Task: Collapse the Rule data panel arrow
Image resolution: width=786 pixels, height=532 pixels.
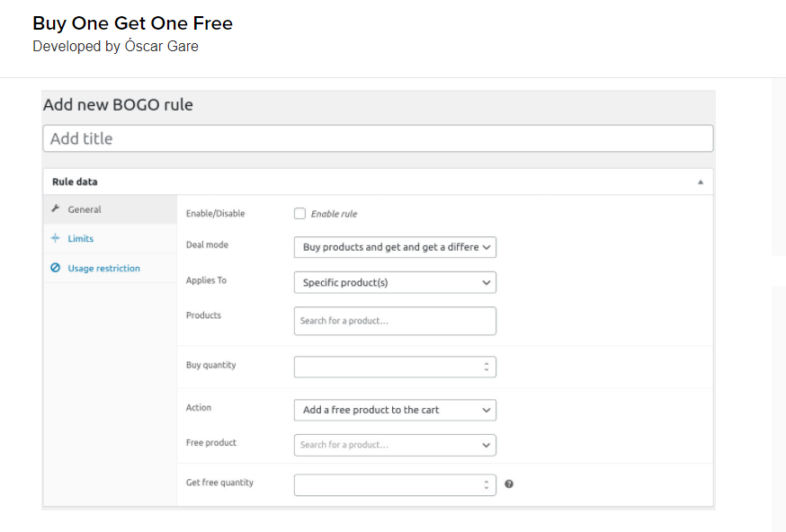Action: point(701,182)
